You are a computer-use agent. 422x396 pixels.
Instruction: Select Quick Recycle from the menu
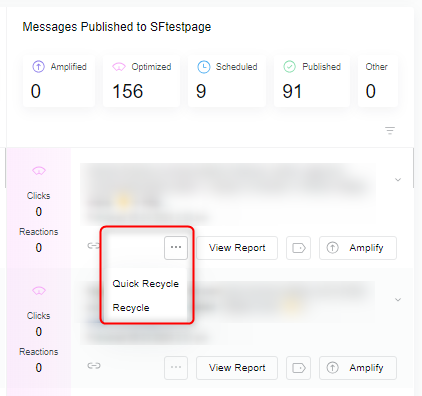coord(146,284)
